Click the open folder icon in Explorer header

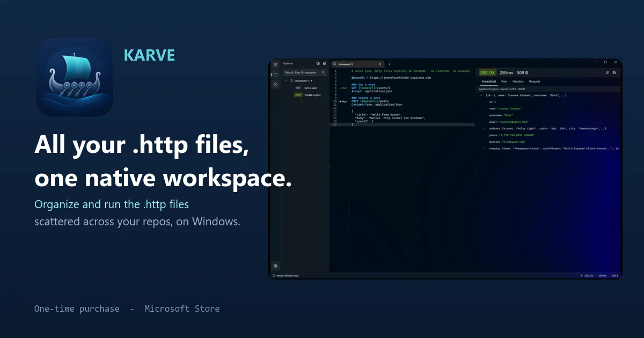point(318,63)
